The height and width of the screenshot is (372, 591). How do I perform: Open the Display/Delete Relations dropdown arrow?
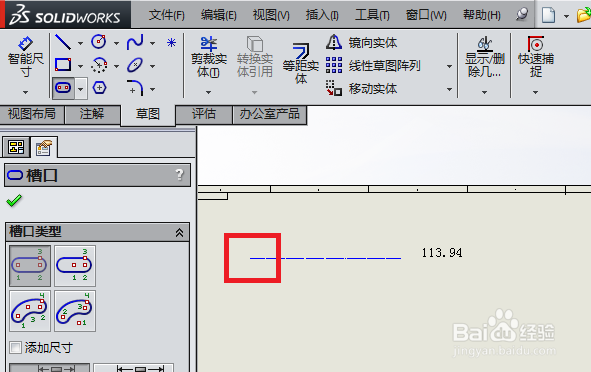click(484, 92)
